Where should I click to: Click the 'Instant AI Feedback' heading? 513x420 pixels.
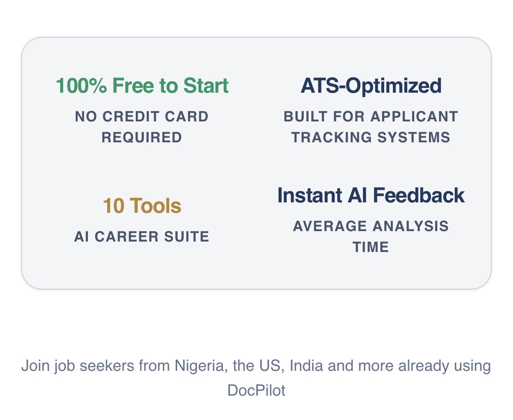(x=371, y=195)
